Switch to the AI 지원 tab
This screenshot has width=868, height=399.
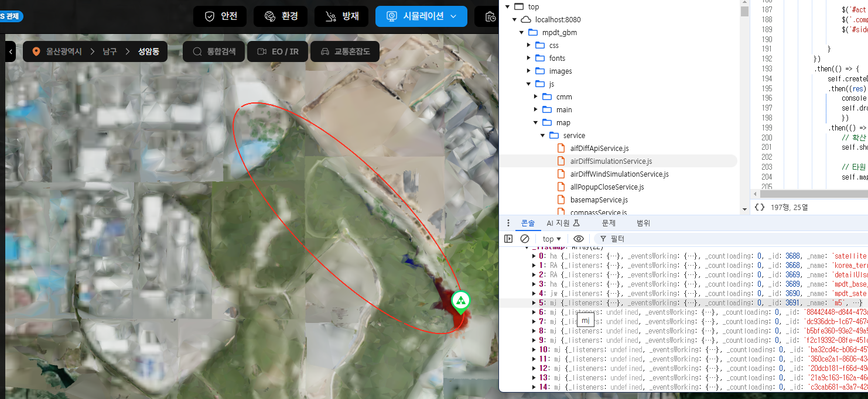pyautogui.click(x=563, y=223)
